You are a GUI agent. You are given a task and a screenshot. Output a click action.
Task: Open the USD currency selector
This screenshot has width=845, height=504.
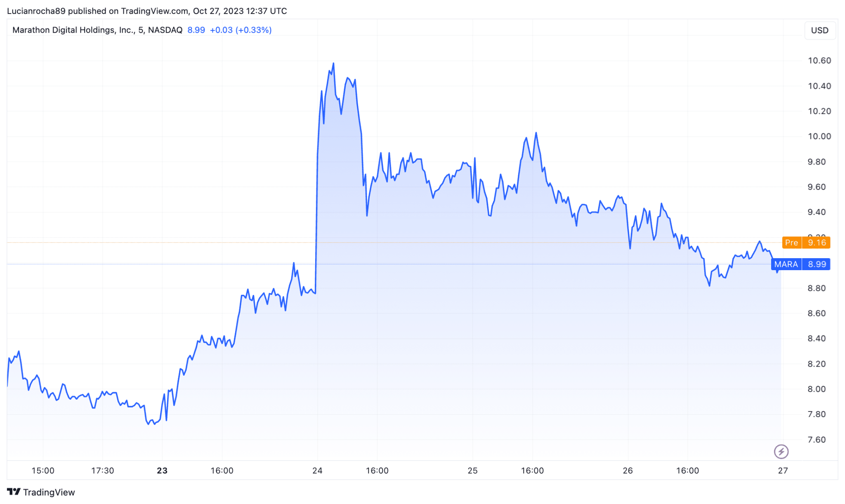click(819, 31)
